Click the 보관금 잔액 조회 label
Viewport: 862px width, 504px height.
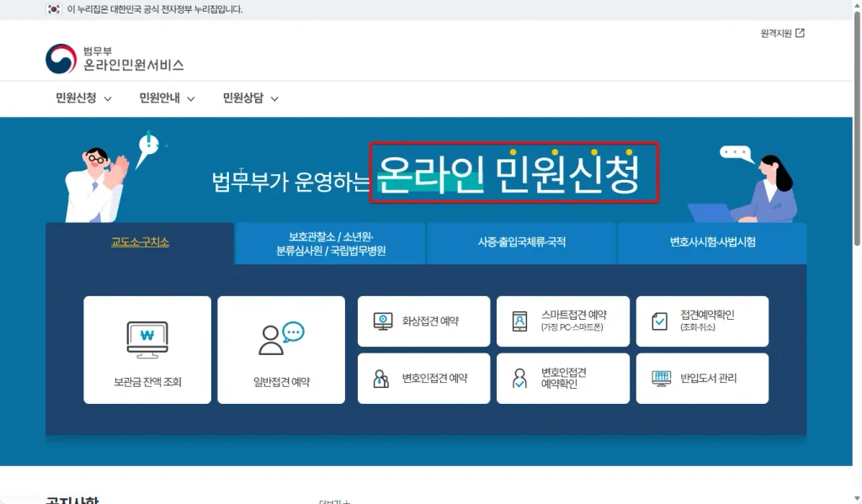point(147,381)
